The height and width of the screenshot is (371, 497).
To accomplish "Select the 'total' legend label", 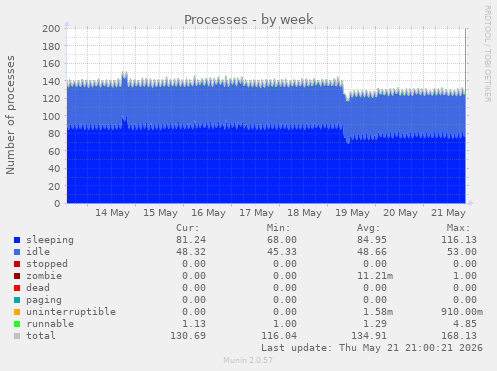I will pyautogui.click(x=41, y=336).
